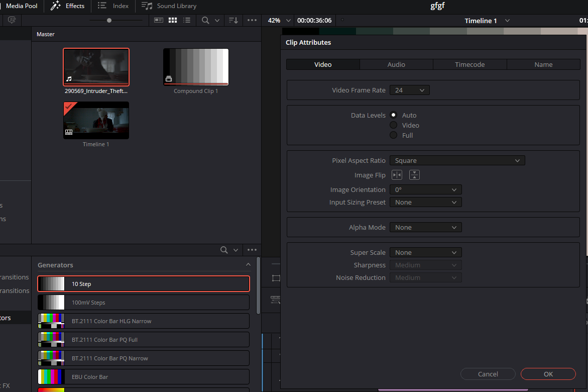Toggle horizontal image flip
Image resolution: width=588 pixels, height=392 pixels.
397,174
